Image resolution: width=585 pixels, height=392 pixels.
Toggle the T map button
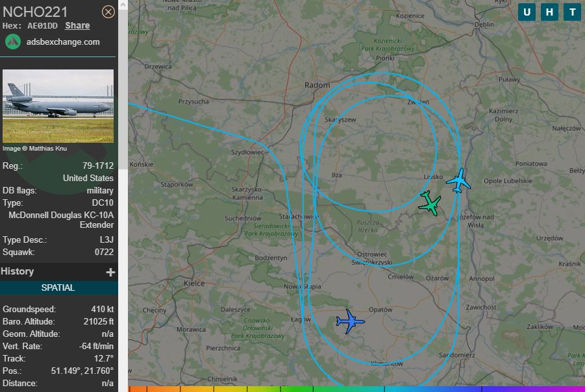(572, 12)
